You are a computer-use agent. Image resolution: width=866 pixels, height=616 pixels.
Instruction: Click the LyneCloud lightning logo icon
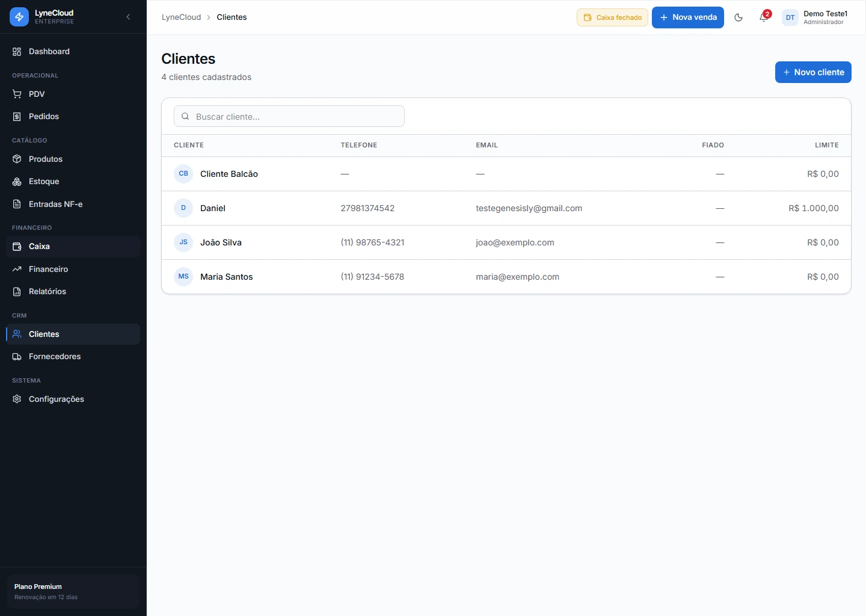[19, 17]
